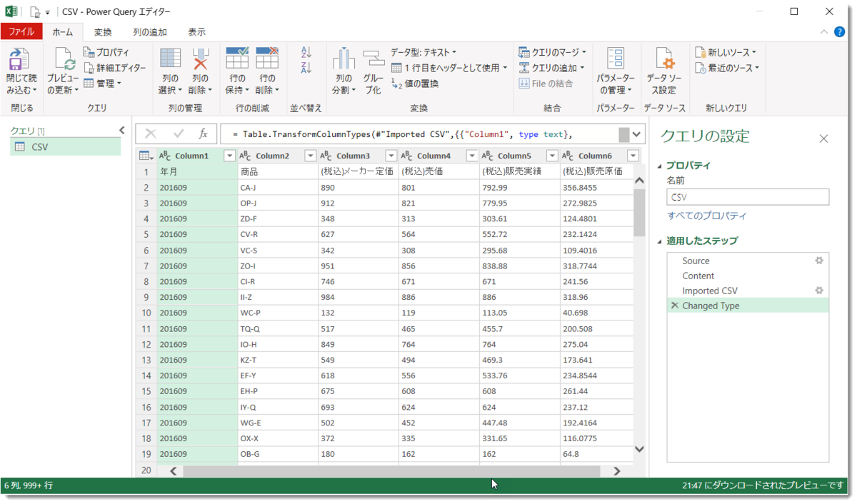The image size is (857, 504).
Task: Open the Merge Queries (クエリのマージ) dropdown
Action: point(553,52)
